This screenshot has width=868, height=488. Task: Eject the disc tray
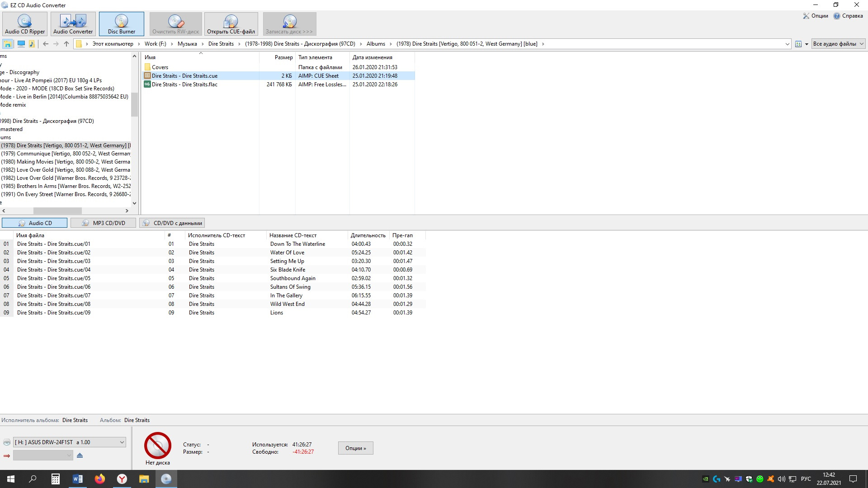[80, 455]
